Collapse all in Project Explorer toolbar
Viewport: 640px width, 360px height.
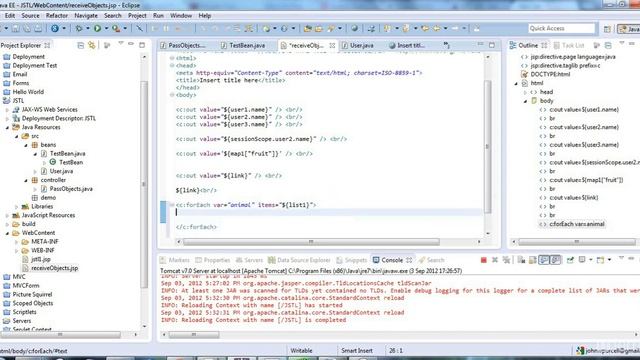(80, 45)
